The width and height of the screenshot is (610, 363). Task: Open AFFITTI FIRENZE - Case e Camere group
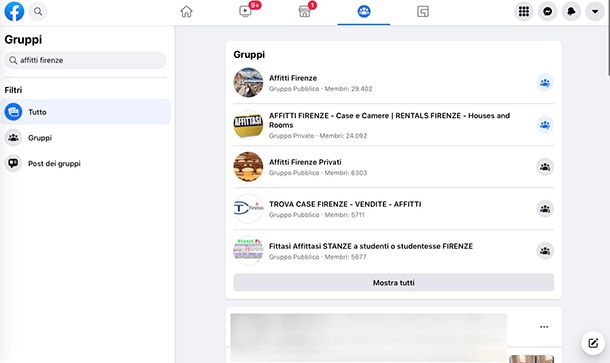389,120
